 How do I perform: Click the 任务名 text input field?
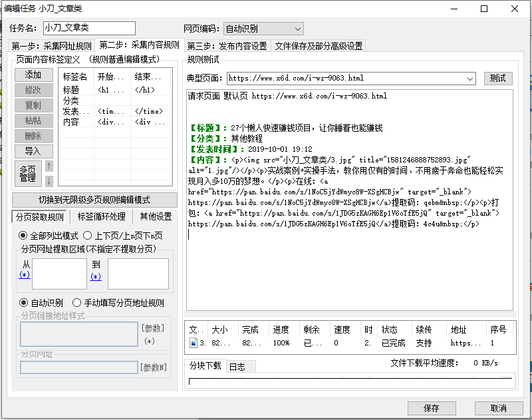[x=88, y=28]
